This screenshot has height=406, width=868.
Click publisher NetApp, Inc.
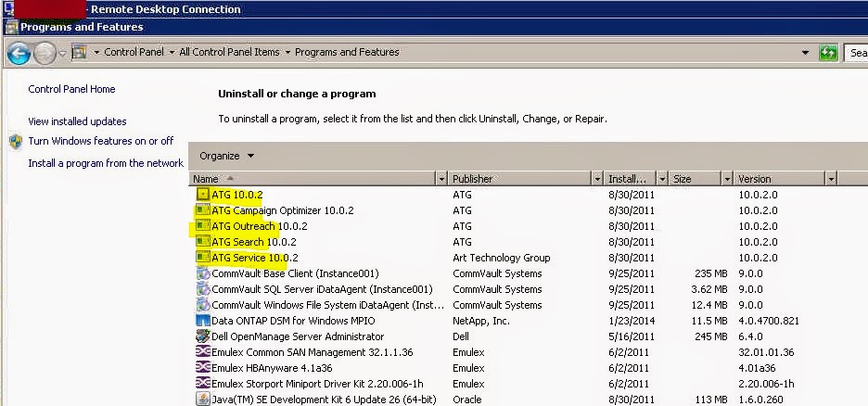point(481,321)
